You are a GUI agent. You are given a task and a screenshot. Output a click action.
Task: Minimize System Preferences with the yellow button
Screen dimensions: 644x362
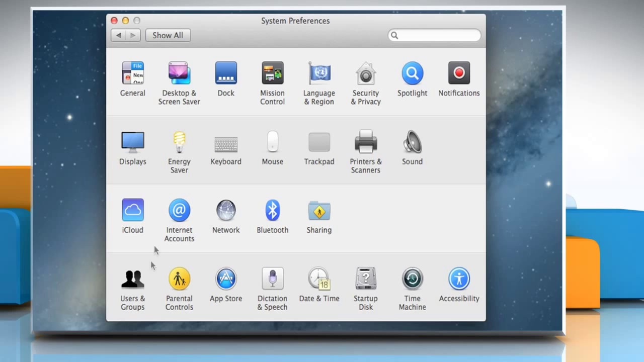coord(125,21)
